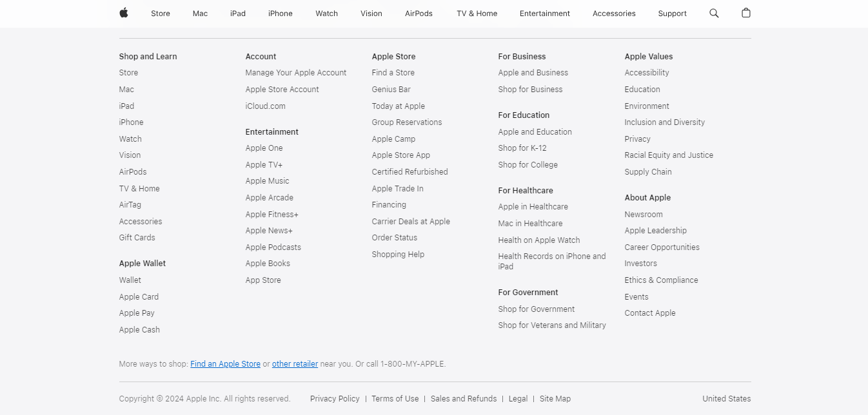Viewport: 868px width, 415px height.
Task: Open the Apple Books link
Action: coord(268,264)
